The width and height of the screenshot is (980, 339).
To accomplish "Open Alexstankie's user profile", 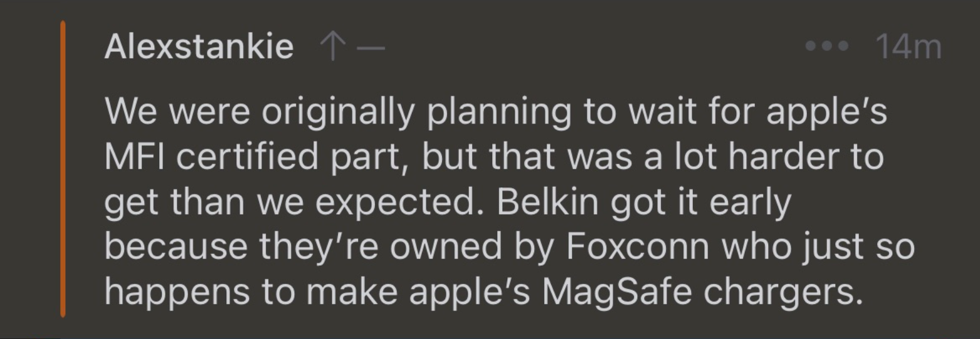I will [x=199, y=46].
